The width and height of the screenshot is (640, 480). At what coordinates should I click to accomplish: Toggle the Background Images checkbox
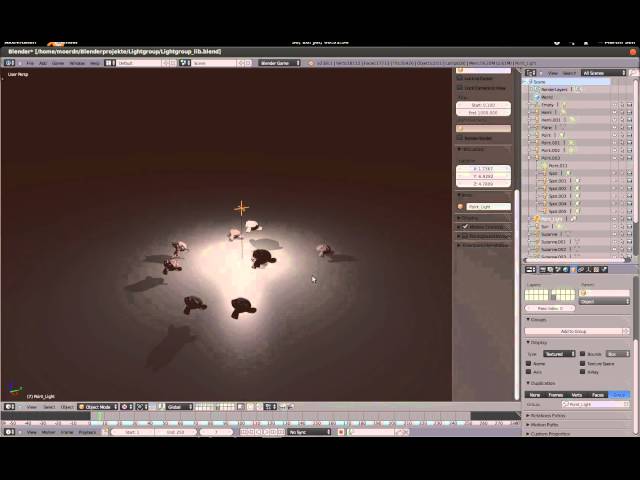pyautogui.click(x=465, y=236)
